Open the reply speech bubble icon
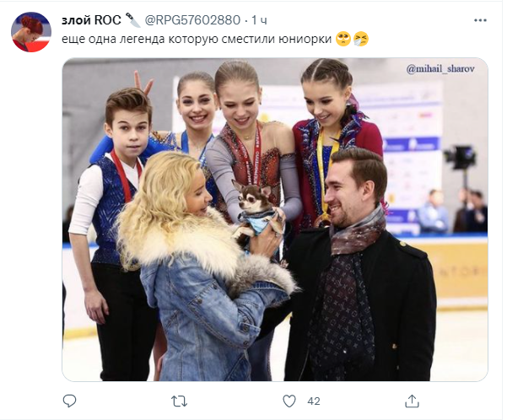This screenshot has height=420, width=507. point(69,401)
